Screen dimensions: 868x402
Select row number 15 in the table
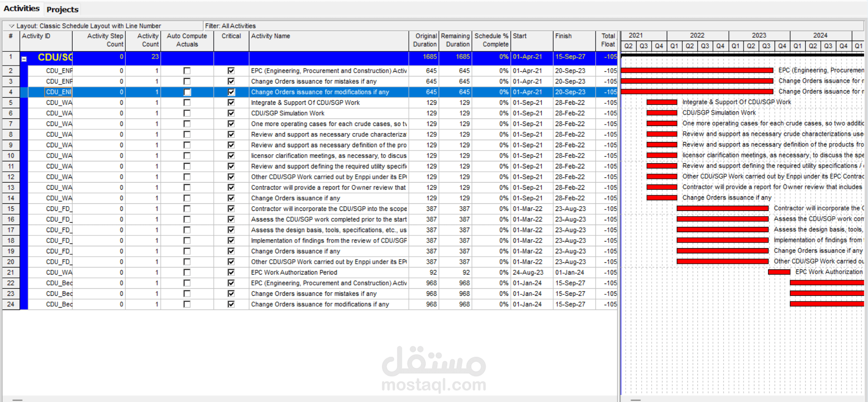[x=11, y=209]
